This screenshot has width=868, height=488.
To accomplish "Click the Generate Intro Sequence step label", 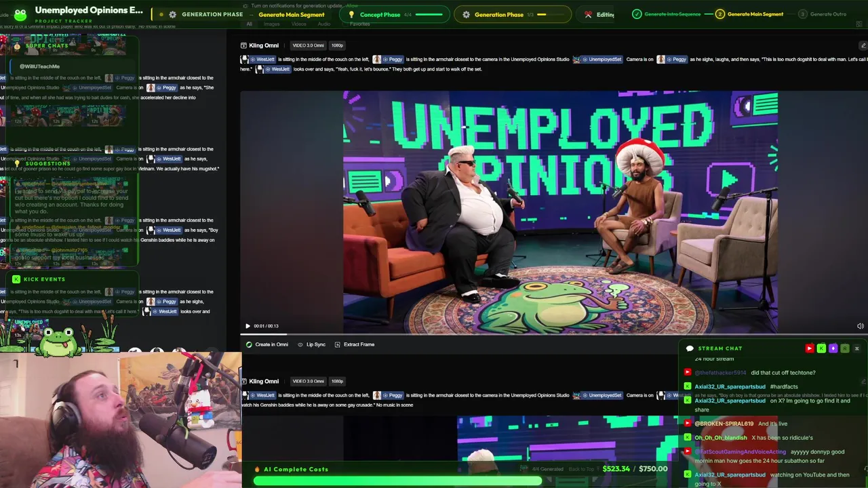I will (671, 14).
